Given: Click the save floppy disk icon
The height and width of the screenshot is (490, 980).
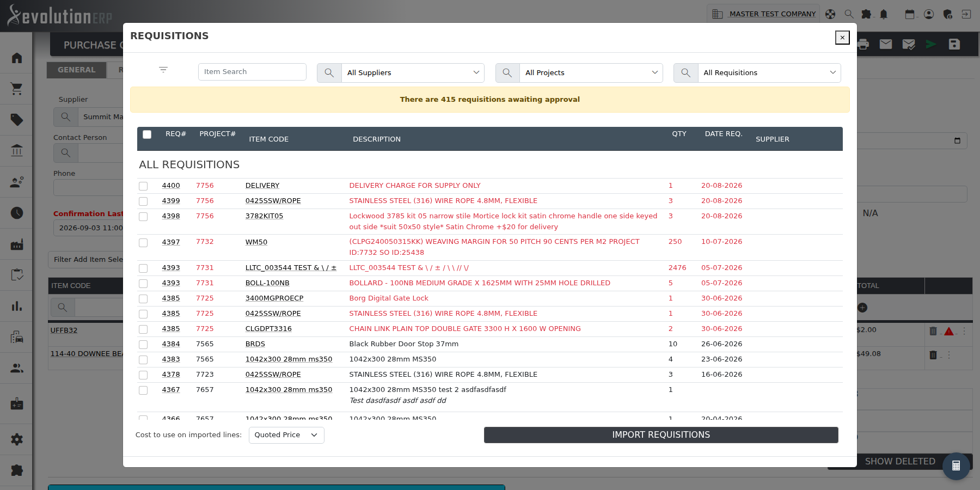Looking at the screenshot, I should [x=954, y=44].
